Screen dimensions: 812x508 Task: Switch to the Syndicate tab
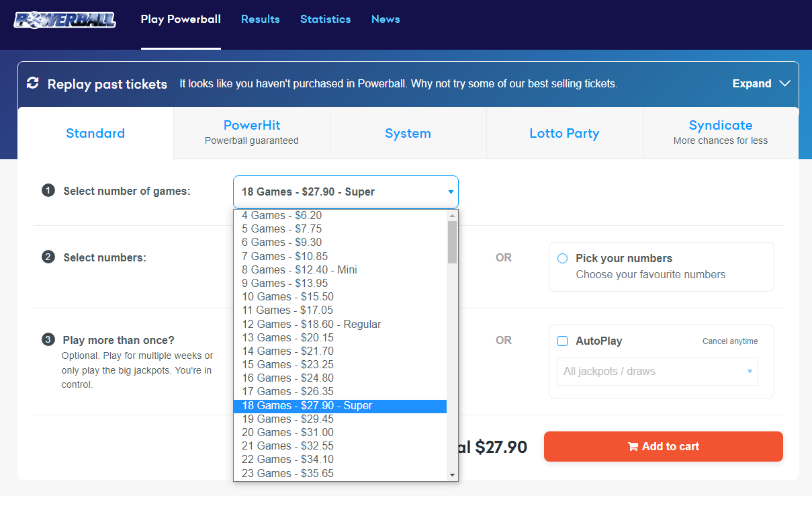point(721,132)
